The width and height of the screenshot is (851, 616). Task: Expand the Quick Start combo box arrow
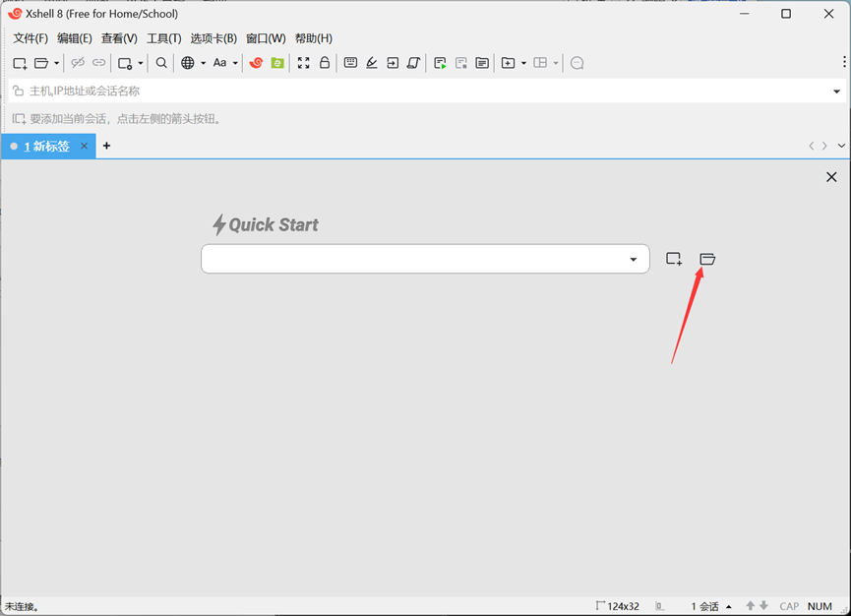(633, 260)
